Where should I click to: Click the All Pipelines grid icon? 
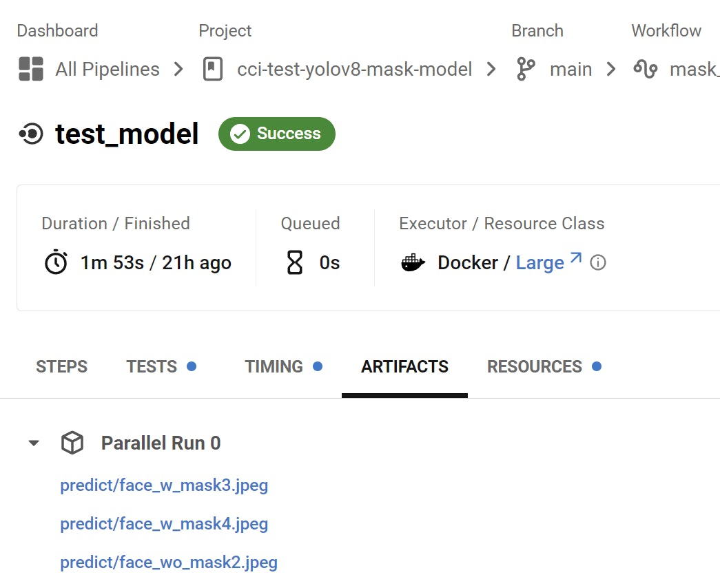click(x=30, y=69)
